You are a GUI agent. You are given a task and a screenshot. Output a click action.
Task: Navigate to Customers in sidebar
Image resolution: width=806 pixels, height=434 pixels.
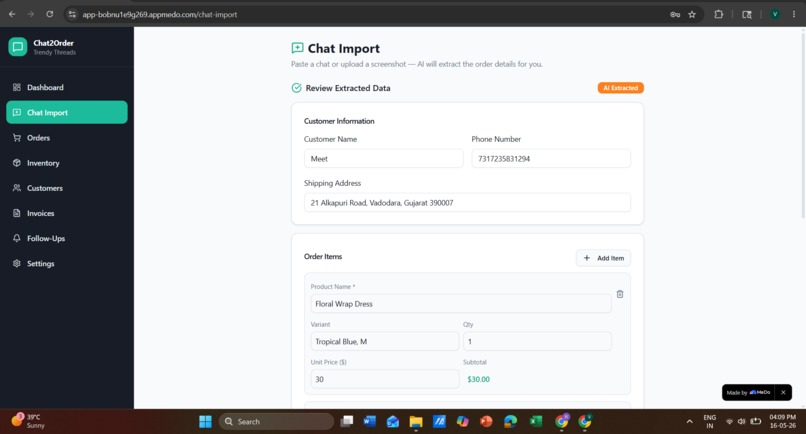[67, 188]
